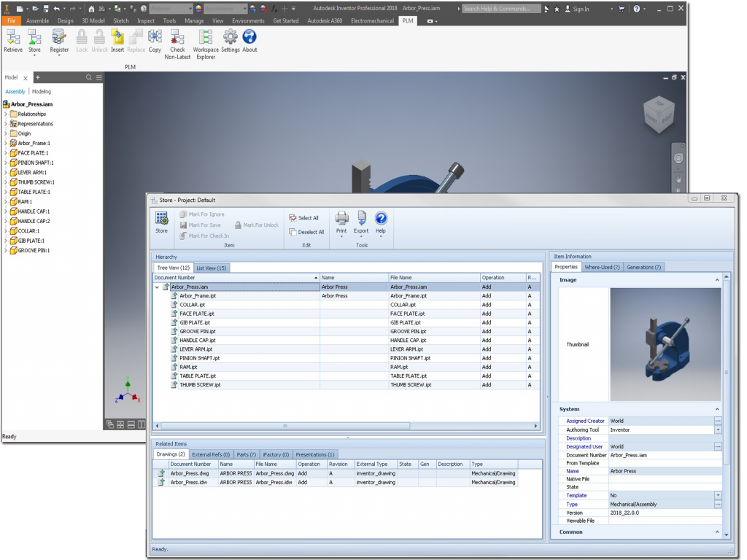747x560 pixels.
Task: Click the Replace icon in the ribbon
Action: [136, 37]
